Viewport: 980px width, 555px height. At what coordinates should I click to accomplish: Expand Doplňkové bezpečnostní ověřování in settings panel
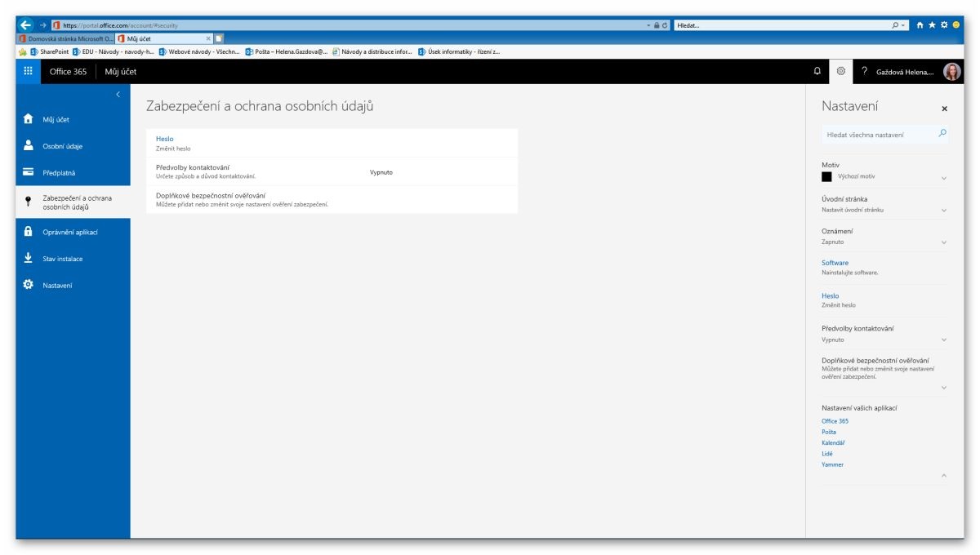(x=944, y=388)
